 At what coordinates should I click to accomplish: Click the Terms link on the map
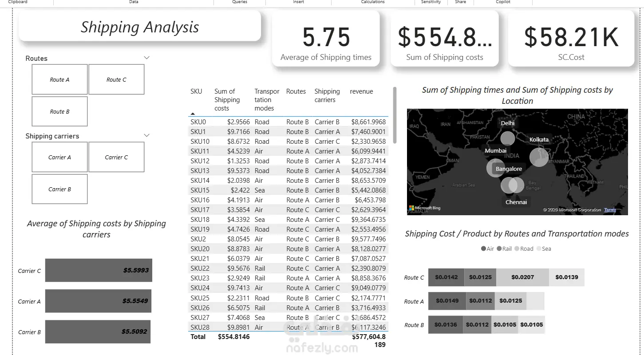pyautogui.click(x=610, y=209)
